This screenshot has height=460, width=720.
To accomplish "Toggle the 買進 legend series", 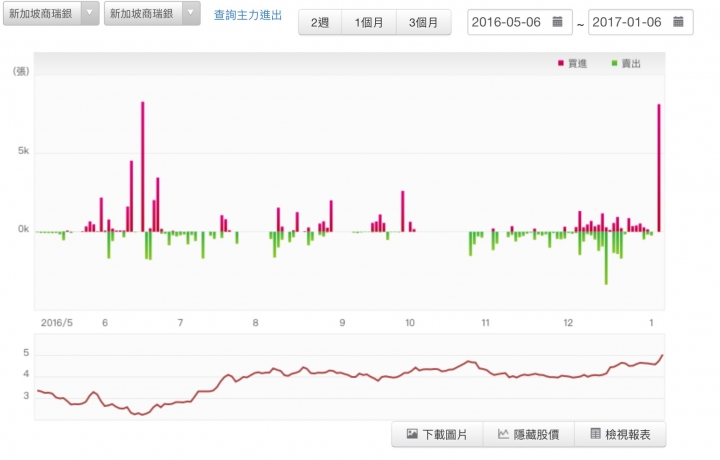I will point(573,63).
